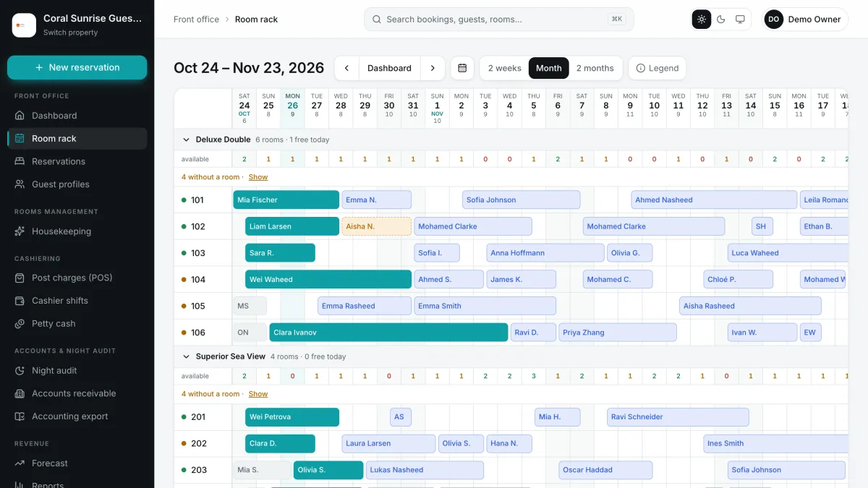
Task: Open Wei Petrova booking in room 201
Action: pyautogui.click(x=292, y=417)
